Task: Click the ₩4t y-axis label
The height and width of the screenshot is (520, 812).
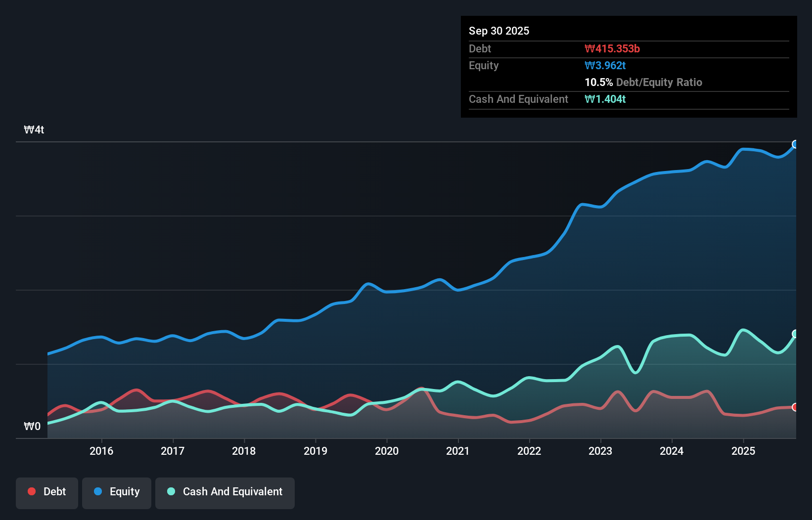Action: click(x=34, y=130)
